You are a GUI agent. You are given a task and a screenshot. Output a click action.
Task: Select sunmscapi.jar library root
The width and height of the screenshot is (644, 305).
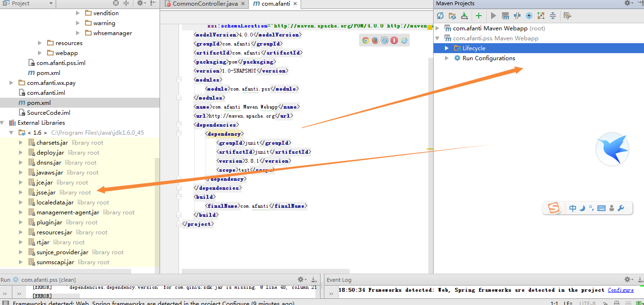(x=68, y=262)
